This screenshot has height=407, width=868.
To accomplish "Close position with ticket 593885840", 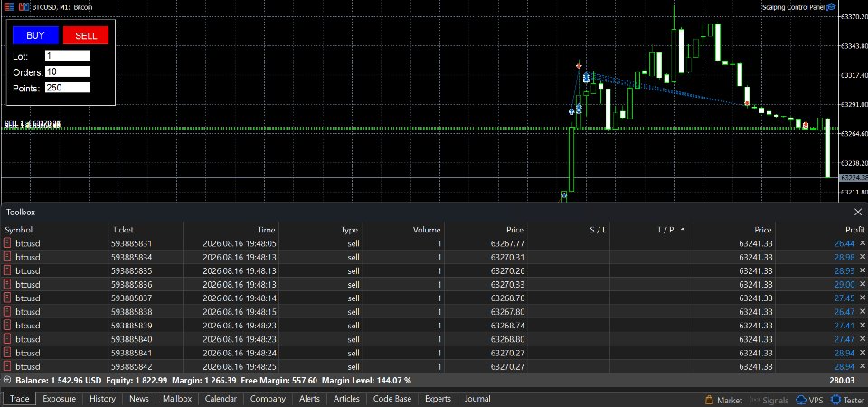I will pos(863,339).
